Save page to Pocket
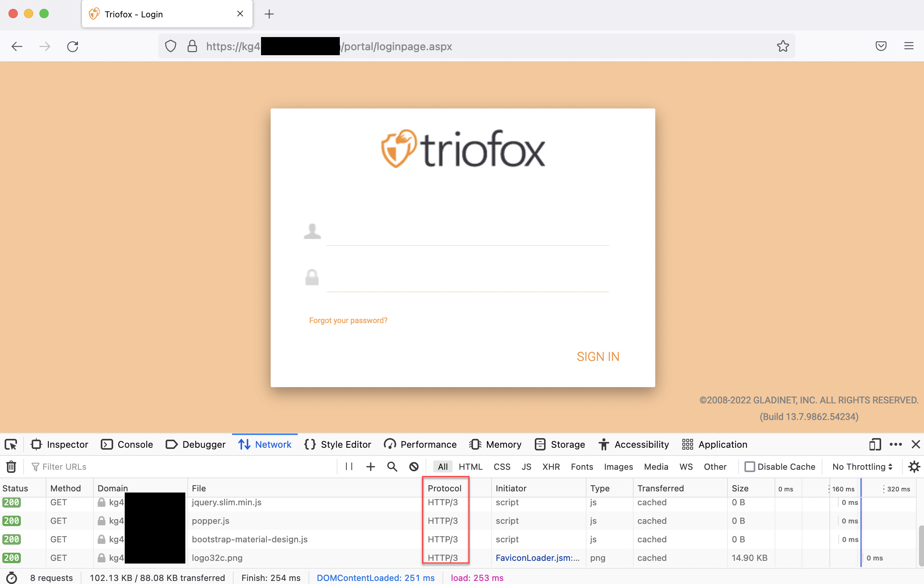Viewport: 924px width, 584px height. pos(881,46)
